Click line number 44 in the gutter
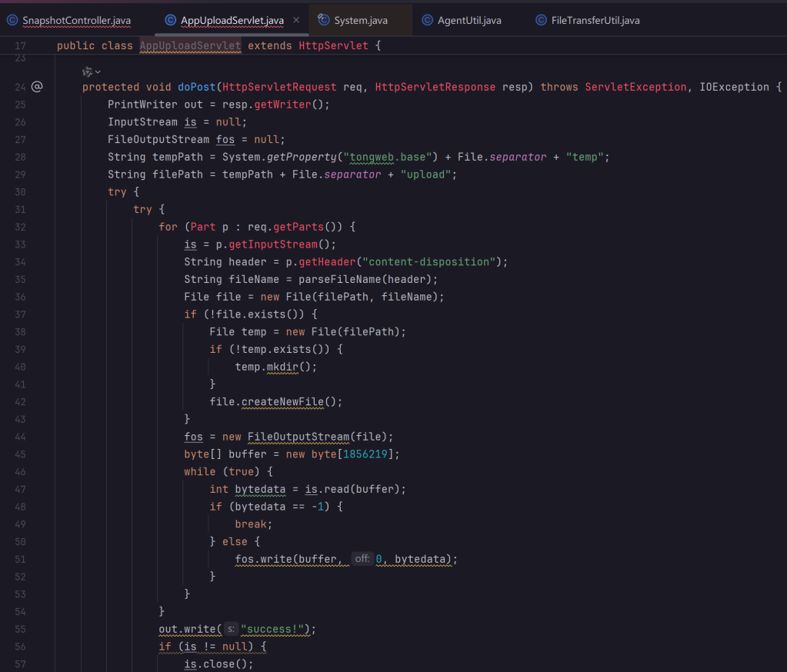This screenshot has height=672, width=787. tap(20, 437)
